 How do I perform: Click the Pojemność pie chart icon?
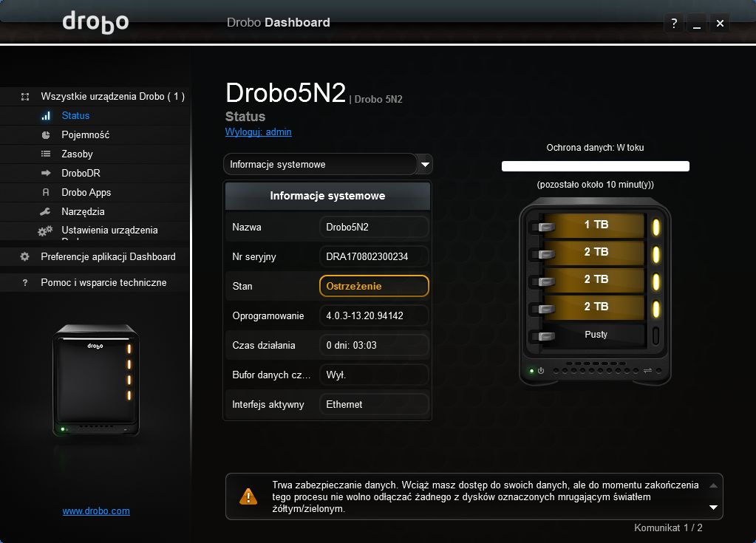tap(46, 135)
